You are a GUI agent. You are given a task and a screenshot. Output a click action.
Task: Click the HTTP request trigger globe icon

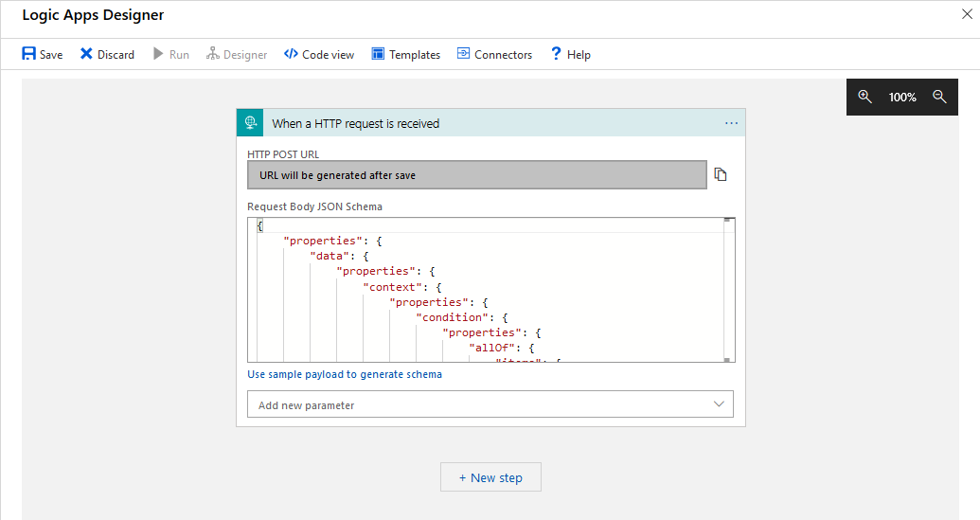(x=251, y=122)
